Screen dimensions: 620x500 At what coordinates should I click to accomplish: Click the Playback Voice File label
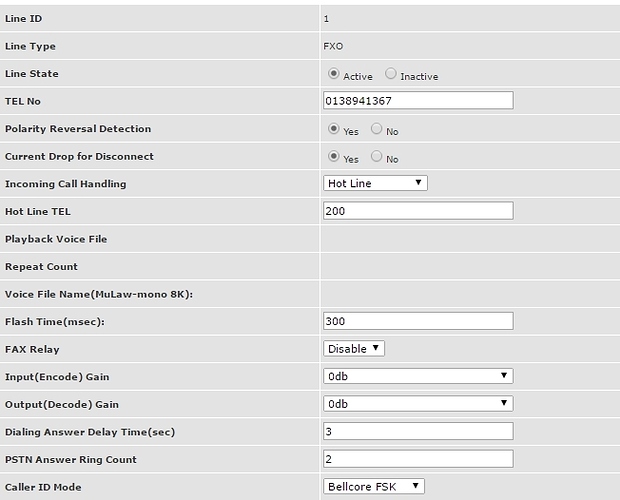[x=56, y=239]
